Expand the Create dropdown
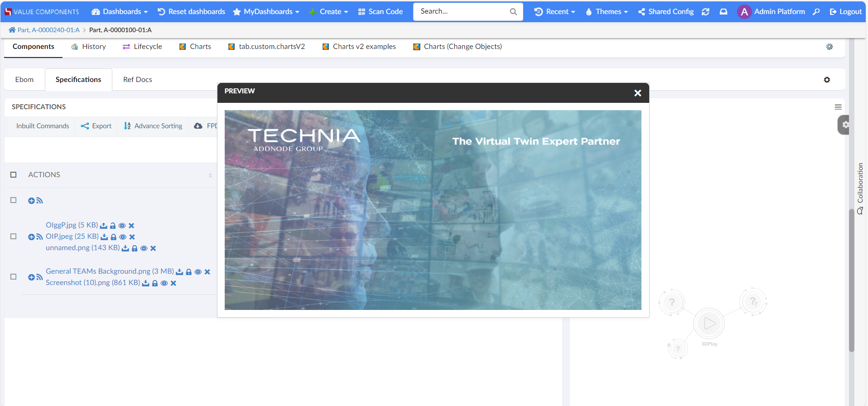This screenshot has width=868, height=406. click(x=329, y=12)
